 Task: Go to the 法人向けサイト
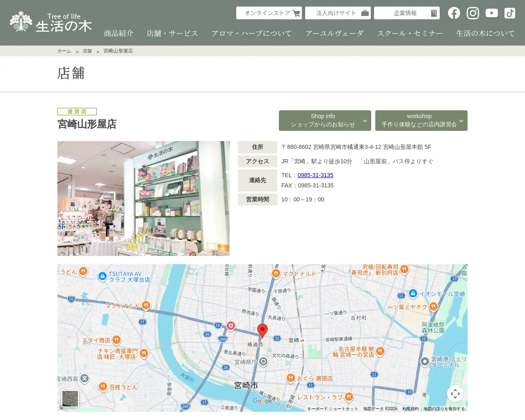[x=338, y=13]
